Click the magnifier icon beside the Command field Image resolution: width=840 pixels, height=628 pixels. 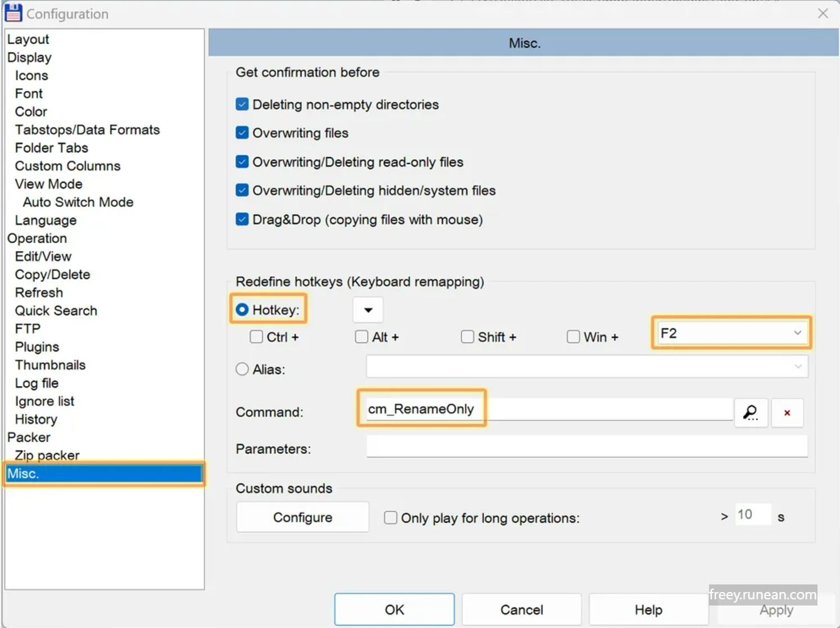point(751,413)
